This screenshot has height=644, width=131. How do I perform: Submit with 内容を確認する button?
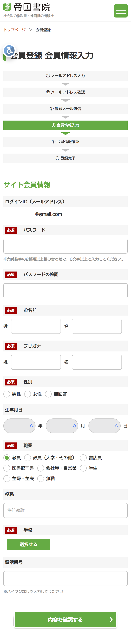[65, 620]
